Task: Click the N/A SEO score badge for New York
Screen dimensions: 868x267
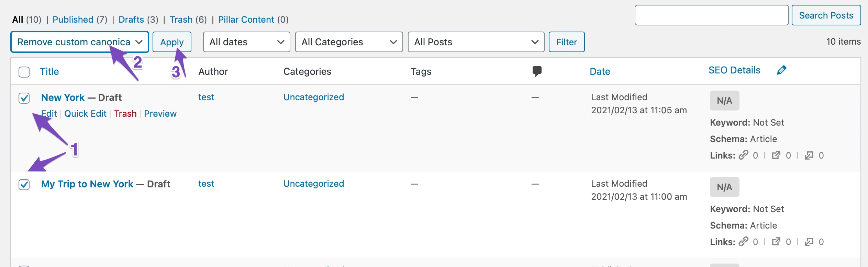Action: coord(724,101)
